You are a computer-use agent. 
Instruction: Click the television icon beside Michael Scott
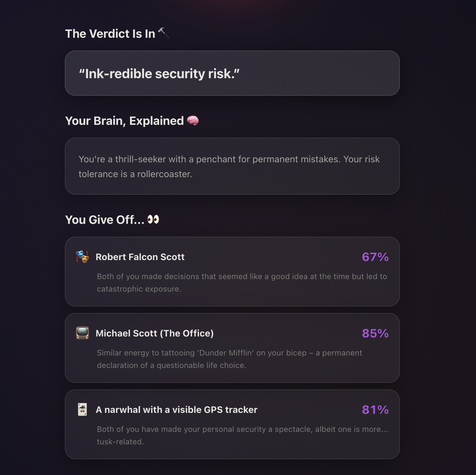tap(82, 333)
